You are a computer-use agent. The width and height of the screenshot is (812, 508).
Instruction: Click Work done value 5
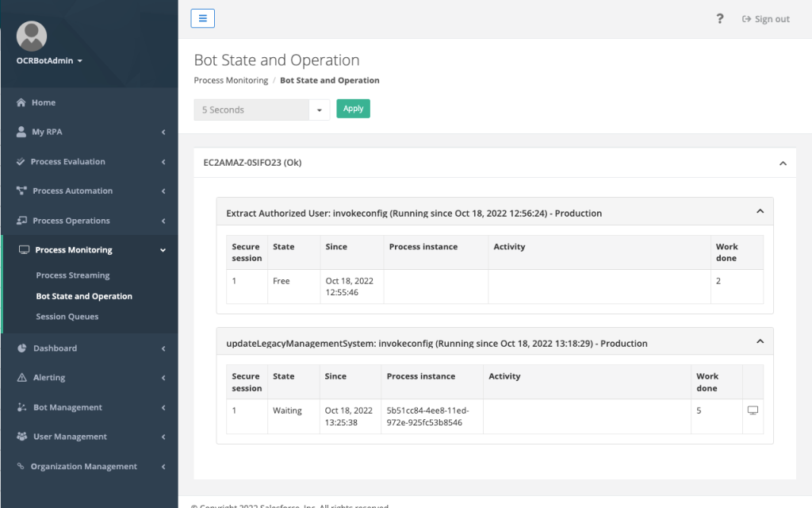click(x=699, y=410)
